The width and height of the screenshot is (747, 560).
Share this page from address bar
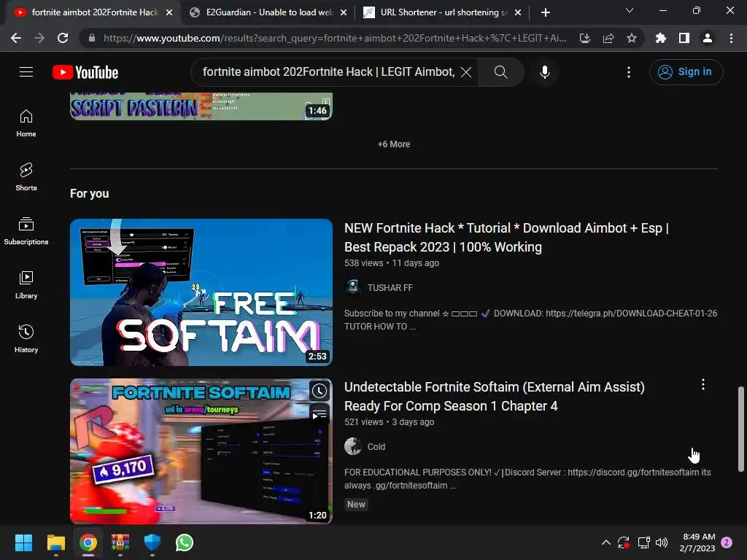608,38
